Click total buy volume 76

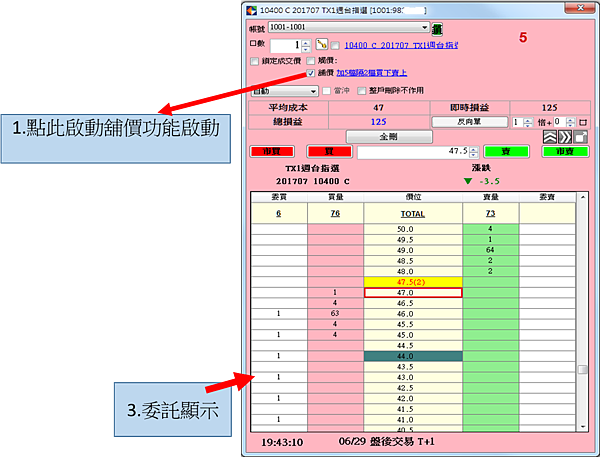[x=335, y=213]
